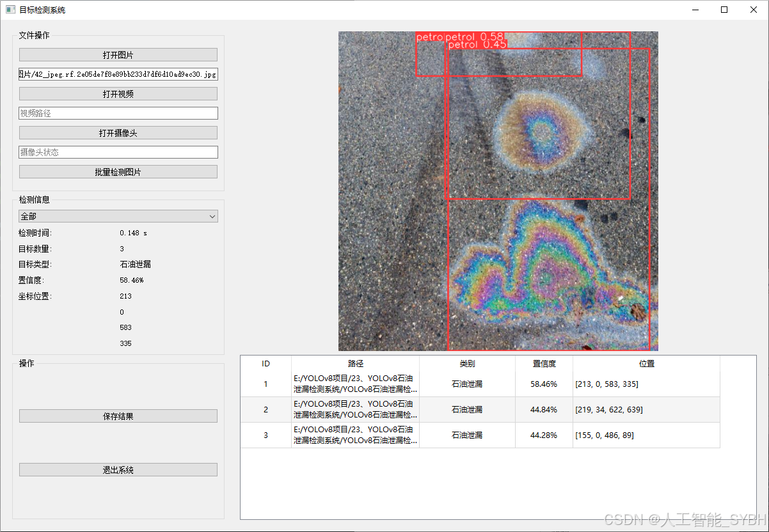Select the 类别 column header
Viewport: 769px width, 532px height.
[x=467, y=364]
